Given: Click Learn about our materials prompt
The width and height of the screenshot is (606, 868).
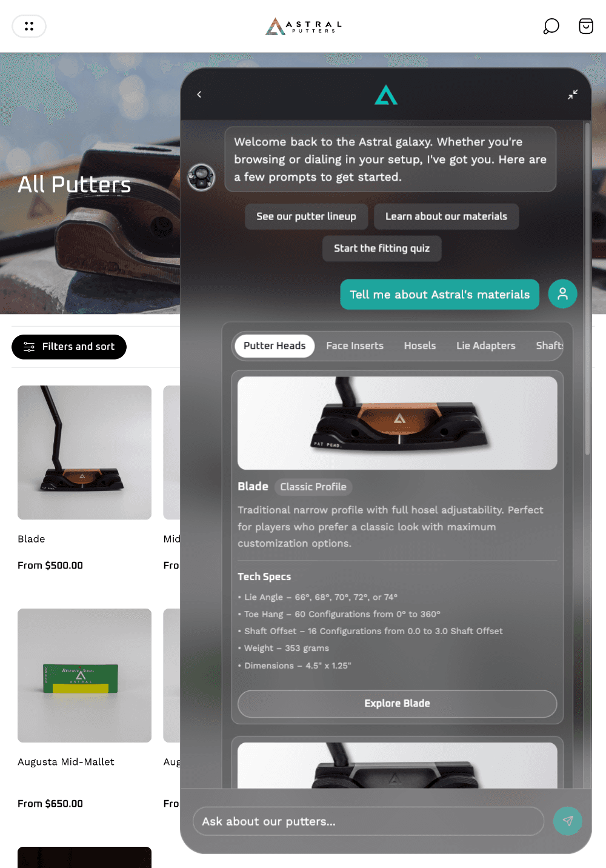Looking at the screenshot, I should pos(447,216).
